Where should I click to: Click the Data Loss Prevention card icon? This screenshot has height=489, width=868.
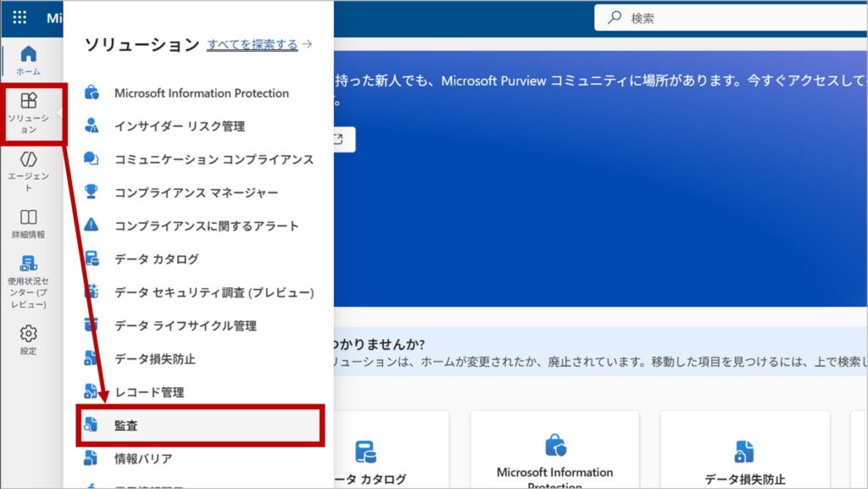coord(744,451)
